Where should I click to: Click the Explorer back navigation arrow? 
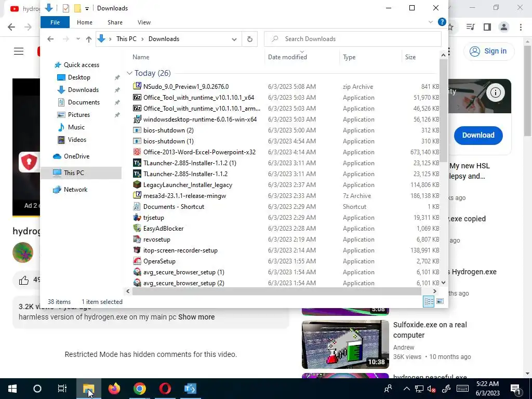(50, 39)
